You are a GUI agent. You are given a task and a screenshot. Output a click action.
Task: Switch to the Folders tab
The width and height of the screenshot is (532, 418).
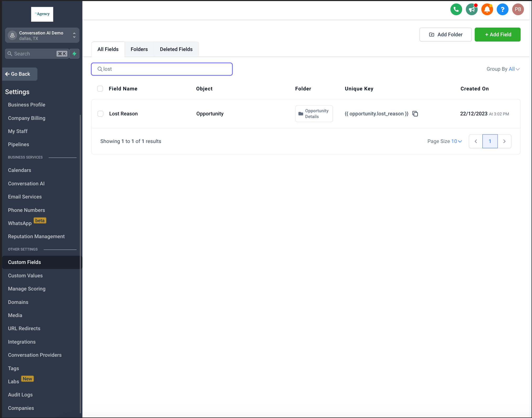coord(139,49)
